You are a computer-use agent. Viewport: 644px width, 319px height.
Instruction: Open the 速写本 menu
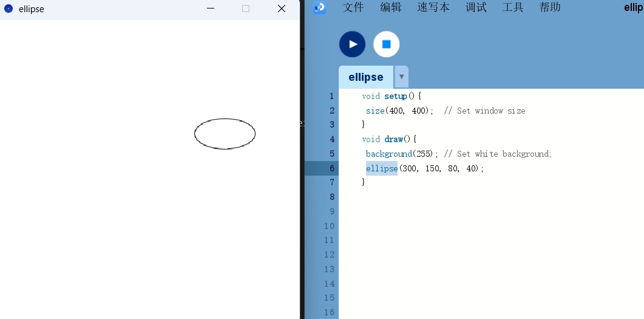433,7
